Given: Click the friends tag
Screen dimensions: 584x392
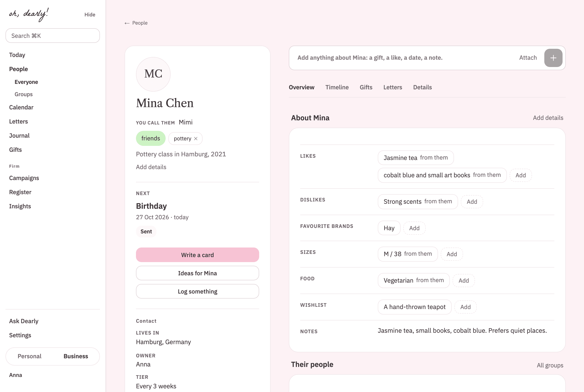Looking at the screenshot, I should pyautogui.click(x=151, y=138).
